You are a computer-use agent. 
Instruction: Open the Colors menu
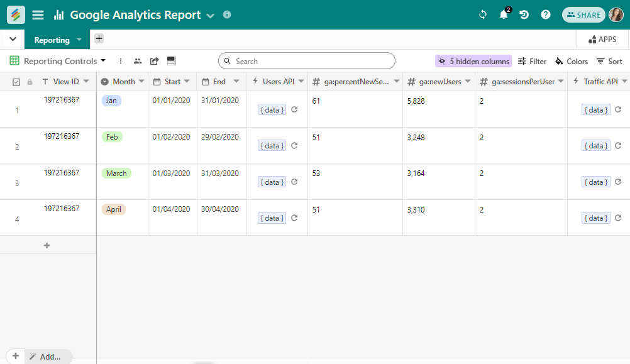click(x=572, y=61)
